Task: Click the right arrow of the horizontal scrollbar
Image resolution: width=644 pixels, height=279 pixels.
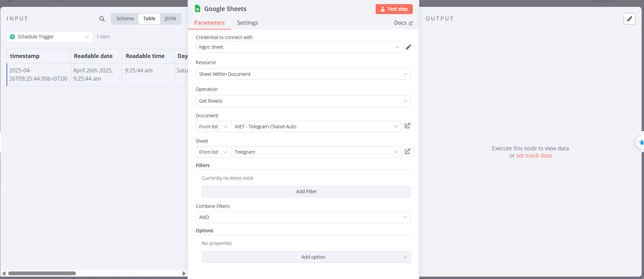Action: pyautogui.click(x=184, y=274)
